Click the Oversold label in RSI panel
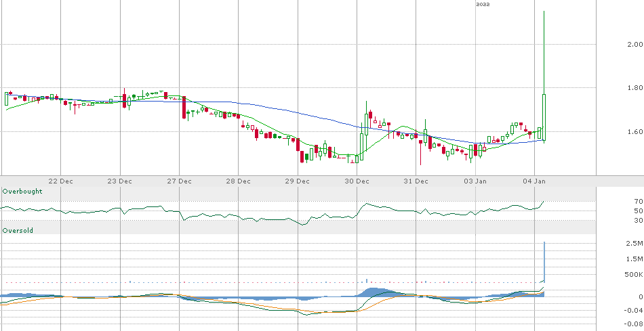The width and height of the screenshot is (644, 331). click(18, 231)
